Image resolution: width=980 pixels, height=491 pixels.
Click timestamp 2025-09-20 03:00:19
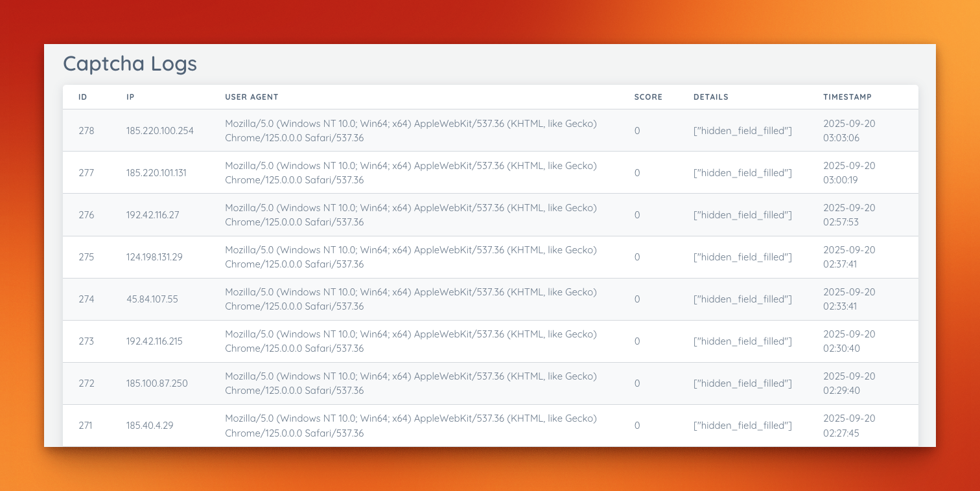(x=849, y=173)
